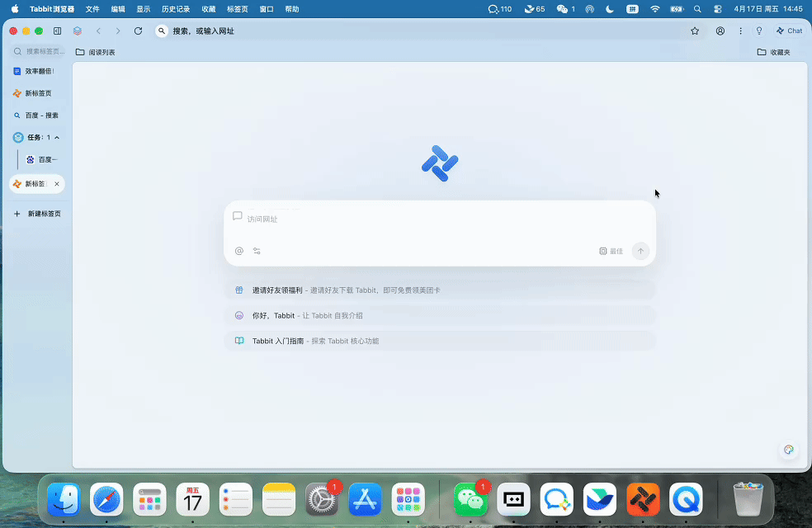Screen dimensions: 812x528
Task: Switch to the 百度 - 搜索 tab
Action: tap(37, 115)
